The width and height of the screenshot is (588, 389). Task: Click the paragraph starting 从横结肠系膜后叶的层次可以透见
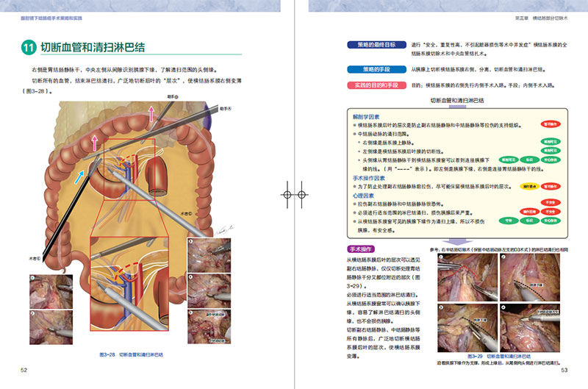[x=383, y=273]
